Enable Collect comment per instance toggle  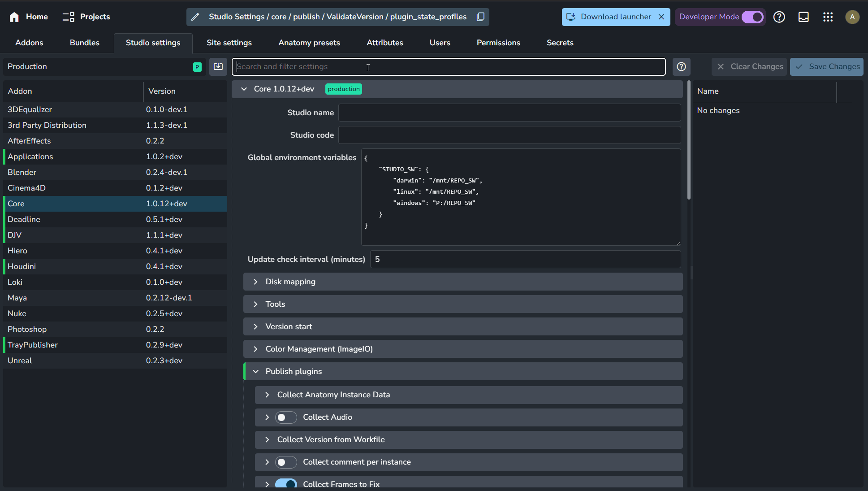pos(285,462)
